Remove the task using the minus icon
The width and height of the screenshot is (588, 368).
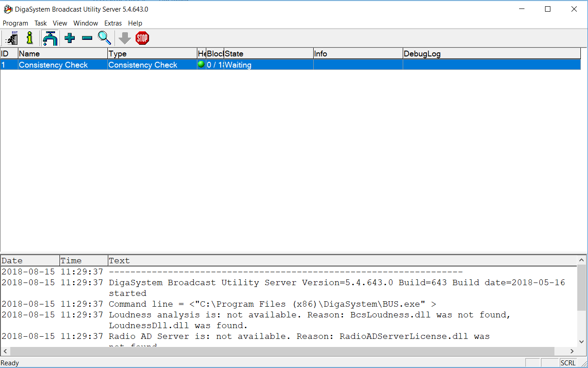(x=87, y=39)
